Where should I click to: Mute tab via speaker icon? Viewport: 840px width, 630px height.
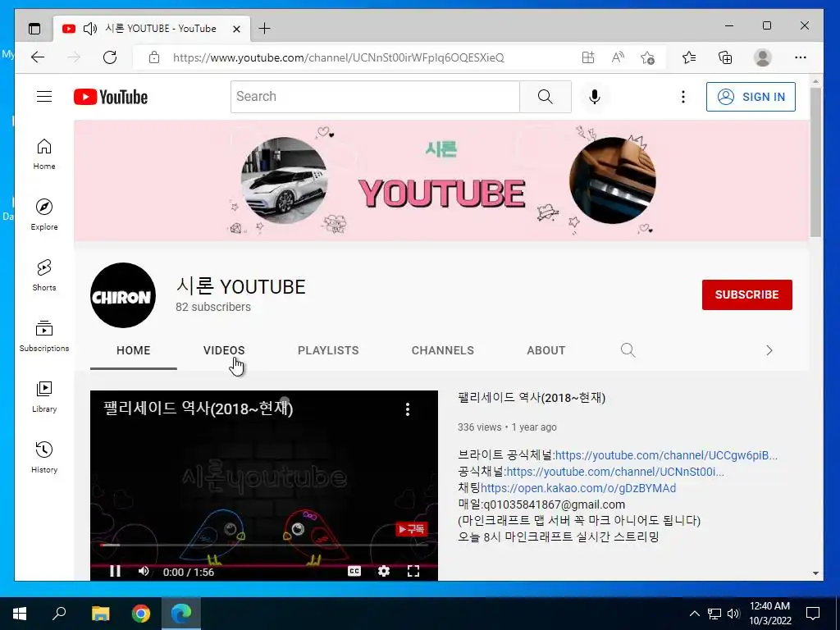pos(90,29)
